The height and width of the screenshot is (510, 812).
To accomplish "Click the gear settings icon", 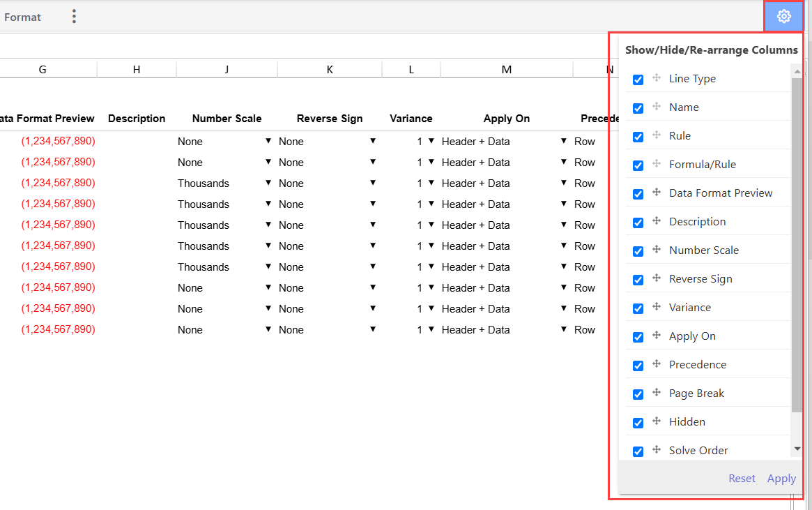I will [x=783, y=16].
